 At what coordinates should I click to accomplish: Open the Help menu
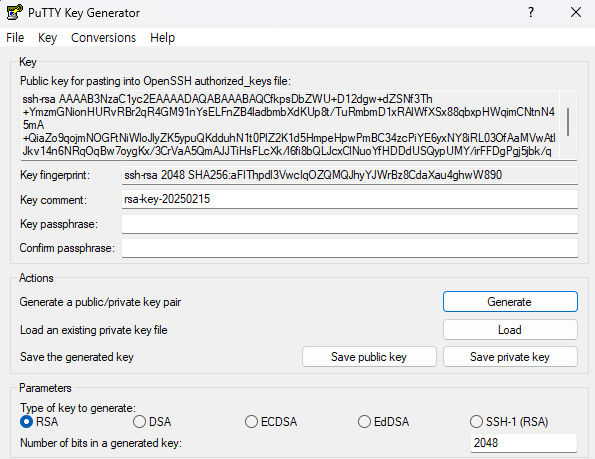162,38
